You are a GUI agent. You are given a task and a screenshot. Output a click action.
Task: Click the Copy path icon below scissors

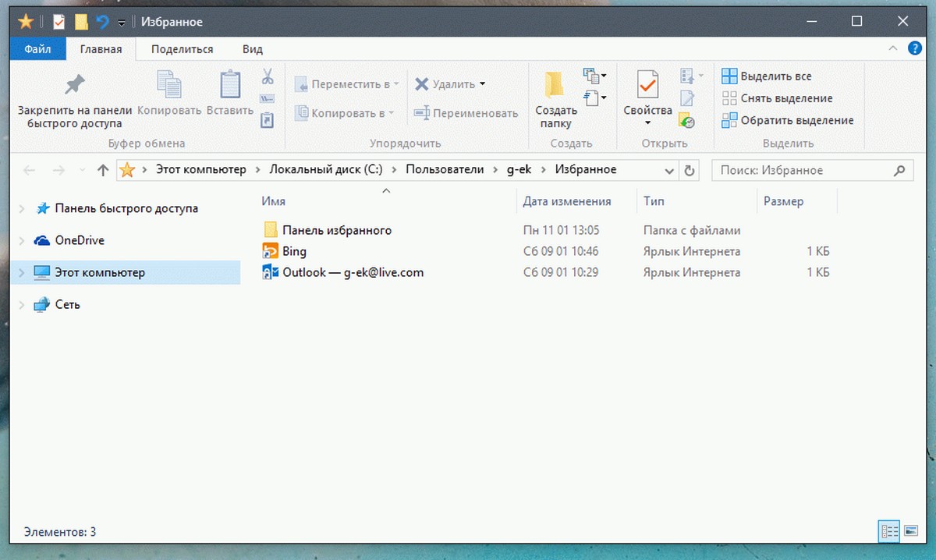pyautogui.click(x=268, y=98)
